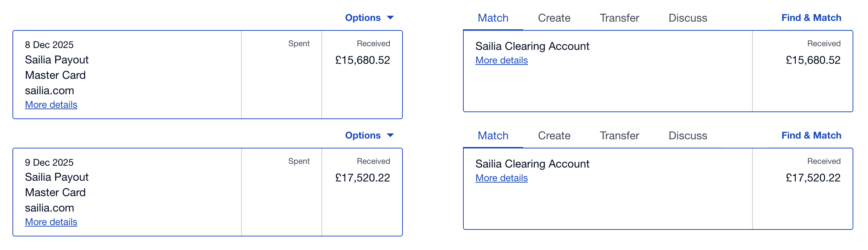Screen dimensions: 868x250
Task: Open More details on 9 Dec bank statement line
Action: click(51, 222)
